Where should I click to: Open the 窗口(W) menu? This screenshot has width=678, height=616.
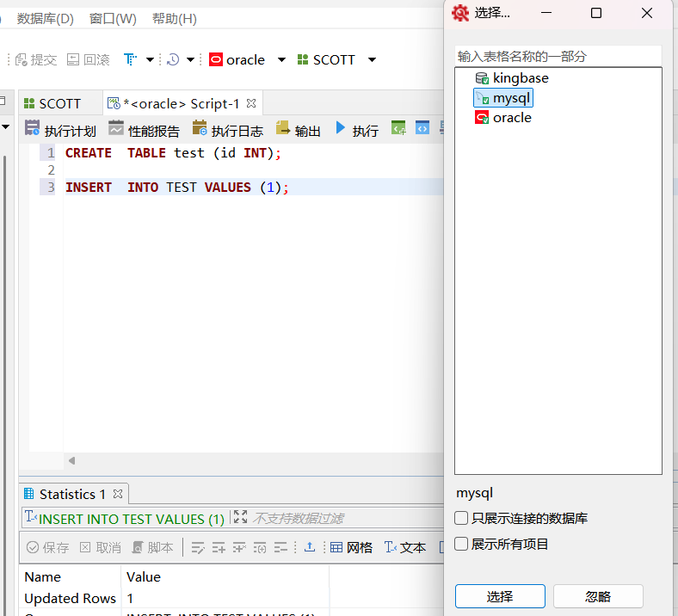point(113,18)
